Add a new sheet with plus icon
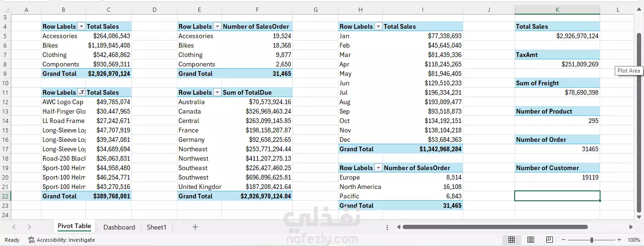Viewport: 644px width, 246px height. coord(195,227)
